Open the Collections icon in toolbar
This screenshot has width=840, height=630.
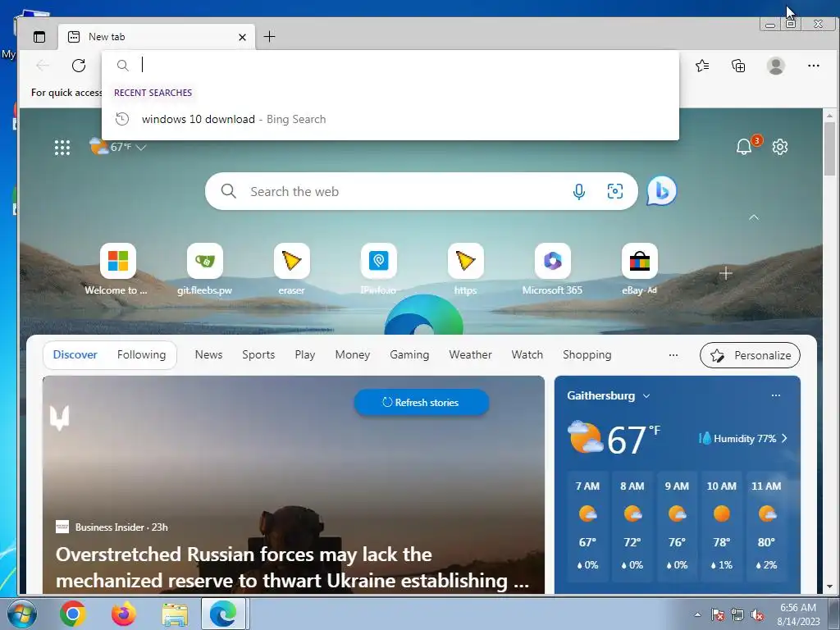(738, 66)
